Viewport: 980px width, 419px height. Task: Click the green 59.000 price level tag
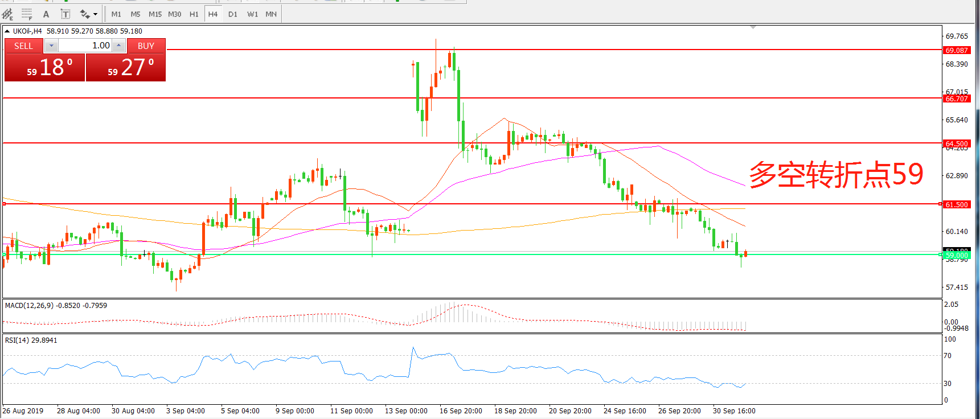[x=957, y=256]
